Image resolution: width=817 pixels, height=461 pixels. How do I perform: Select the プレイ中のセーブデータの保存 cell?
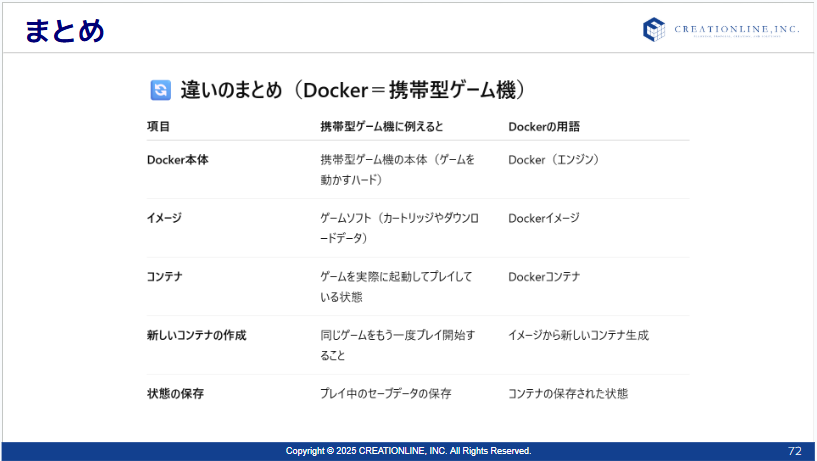click(x=385, y=394)
